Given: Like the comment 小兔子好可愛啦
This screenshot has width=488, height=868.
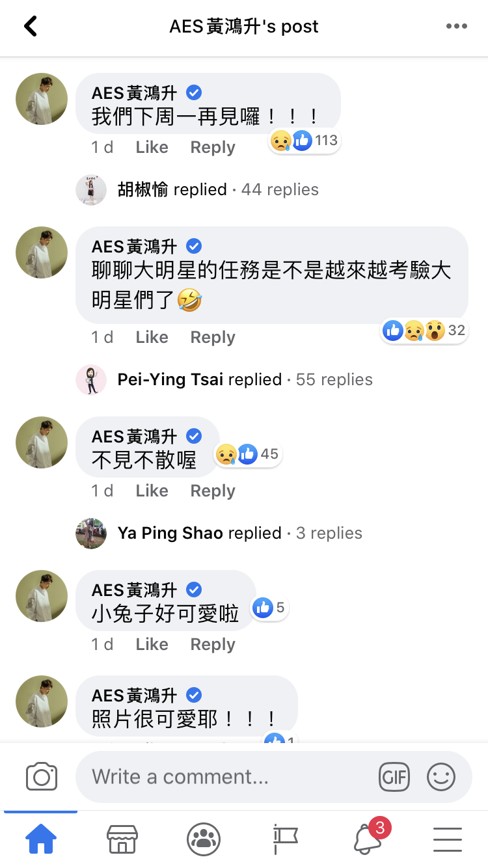Looking at the screenshot, I should pyautogui.click(x=152, y=645).
